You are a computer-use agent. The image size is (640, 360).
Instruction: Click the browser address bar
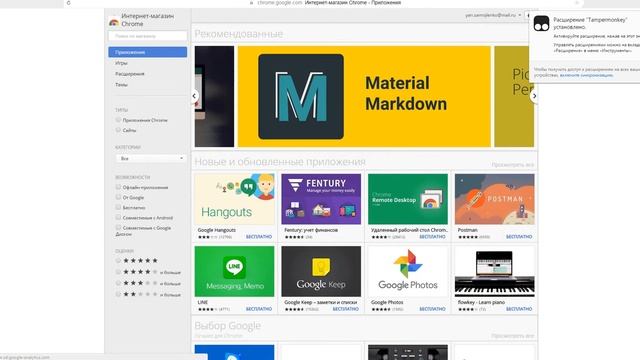coord(325,3)
